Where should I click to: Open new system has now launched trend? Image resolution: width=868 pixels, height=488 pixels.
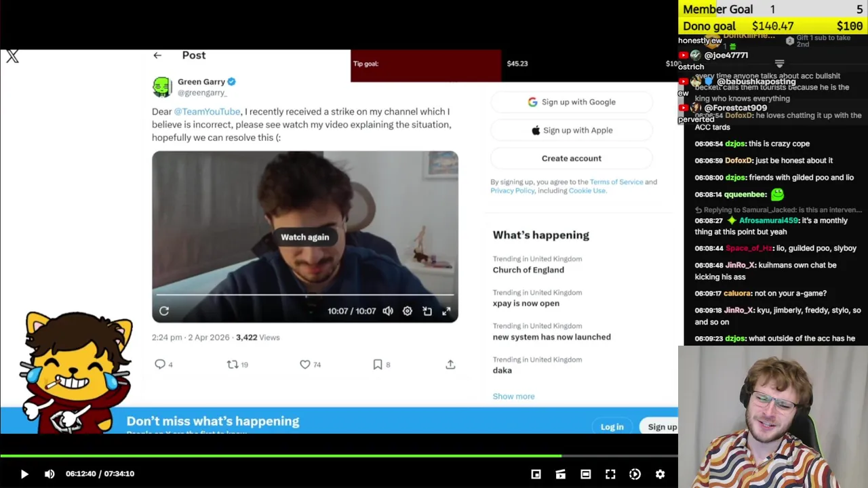tap(552, 337)
